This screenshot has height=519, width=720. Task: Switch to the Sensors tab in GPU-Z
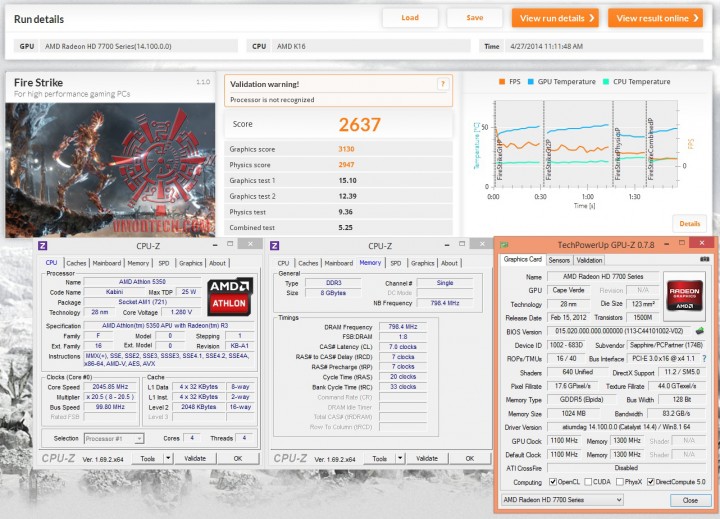[x=559, y=260]
